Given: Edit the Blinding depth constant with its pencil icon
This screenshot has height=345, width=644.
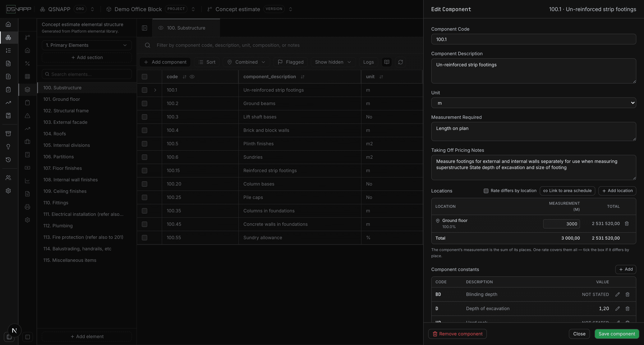Looking at the screenshot, I should tap(618, 294).
